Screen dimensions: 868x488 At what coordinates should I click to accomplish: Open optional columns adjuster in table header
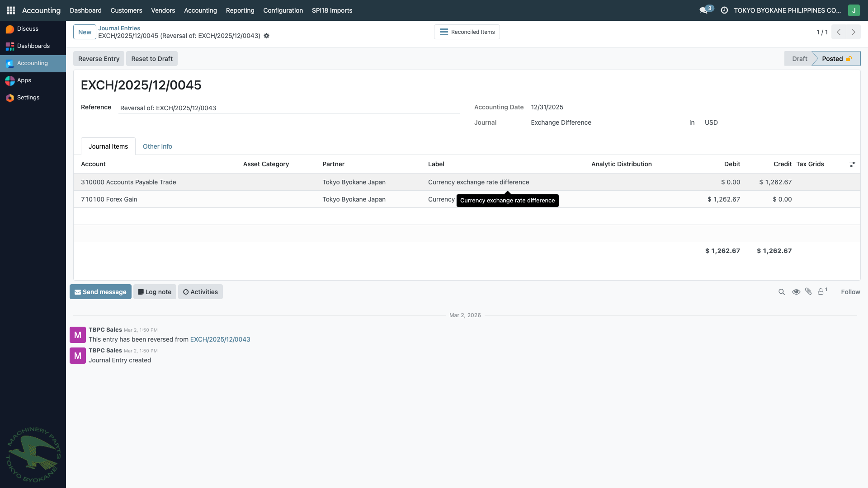coord(852,164)
